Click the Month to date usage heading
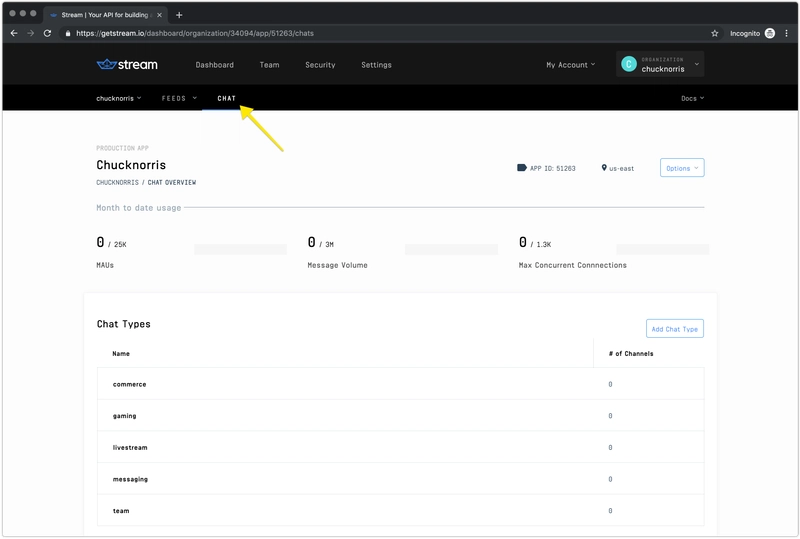The height and width of the screenshot is (539, 800). [x=139, y=208]
